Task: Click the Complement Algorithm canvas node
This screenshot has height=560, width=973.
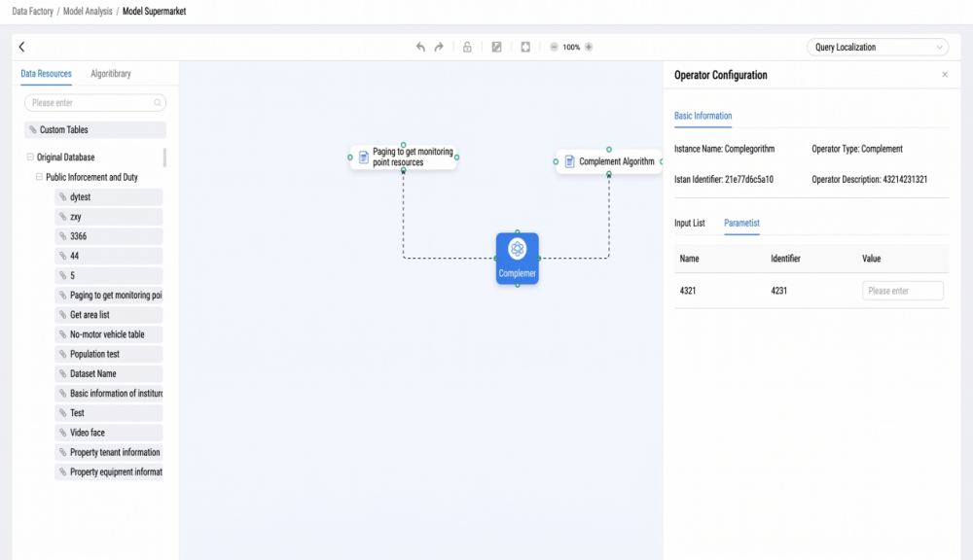Action: coord(609,161)
